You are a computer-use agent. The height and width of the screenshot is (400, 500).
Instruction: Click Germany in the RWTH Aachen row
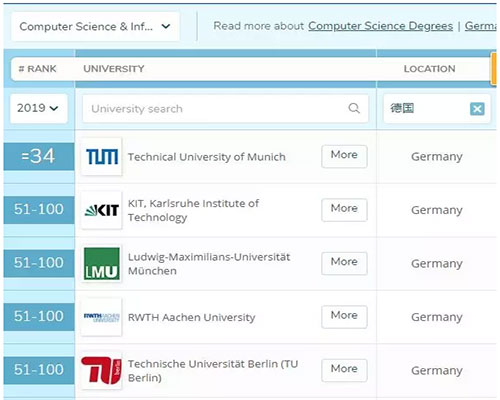coord(437,317)
